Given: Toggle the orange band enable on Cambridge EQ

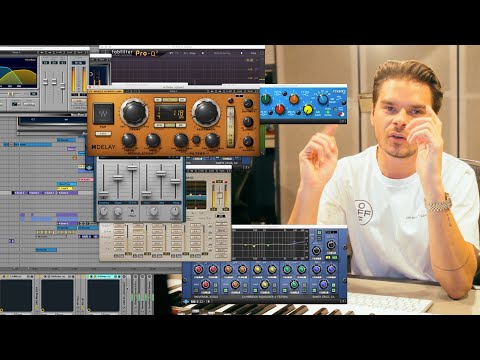Looking at the screenshot, I should 226,290.
